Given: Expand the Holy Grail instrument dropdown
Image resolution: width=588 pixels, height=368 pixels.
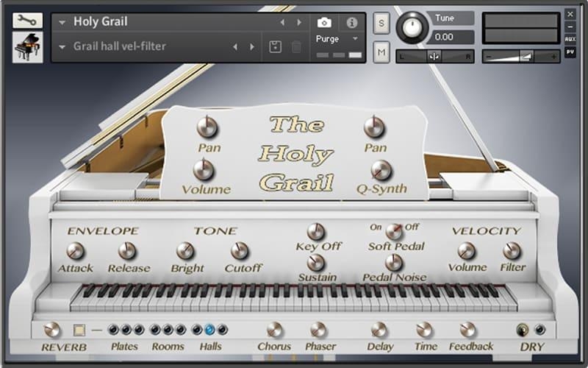Looking at the screenshot, I should tap(62, 23).
